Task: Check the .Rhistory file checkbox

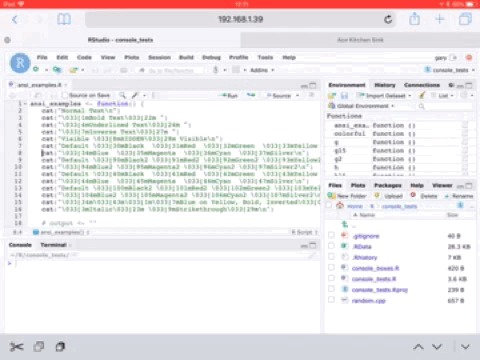Action: click(331, 257)
